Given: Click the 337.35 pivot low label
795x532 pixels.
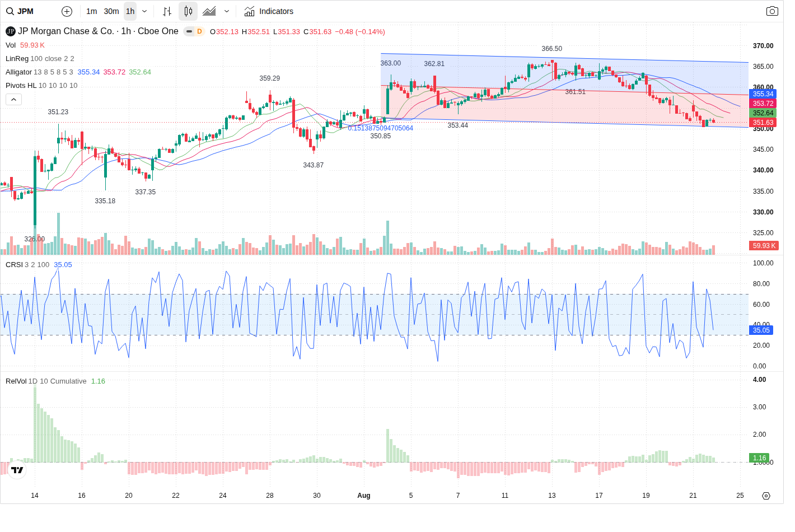Looking at the screenshot, I should [x=145, y=192].
